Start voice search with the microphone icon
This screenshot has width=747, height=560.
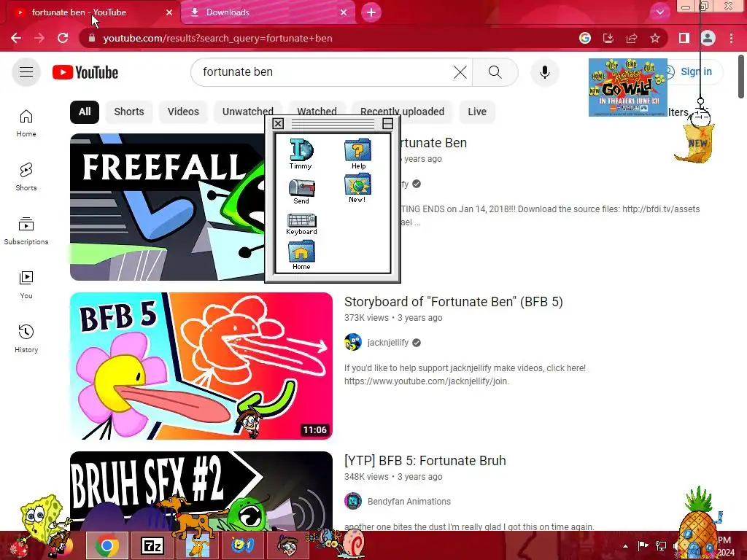544,72
